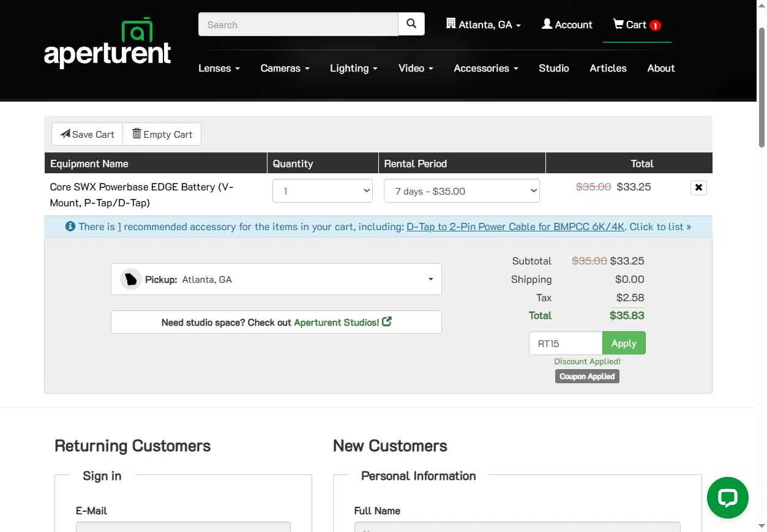
Task: Remove the Core SWX battery from cart
Action: 698,188
